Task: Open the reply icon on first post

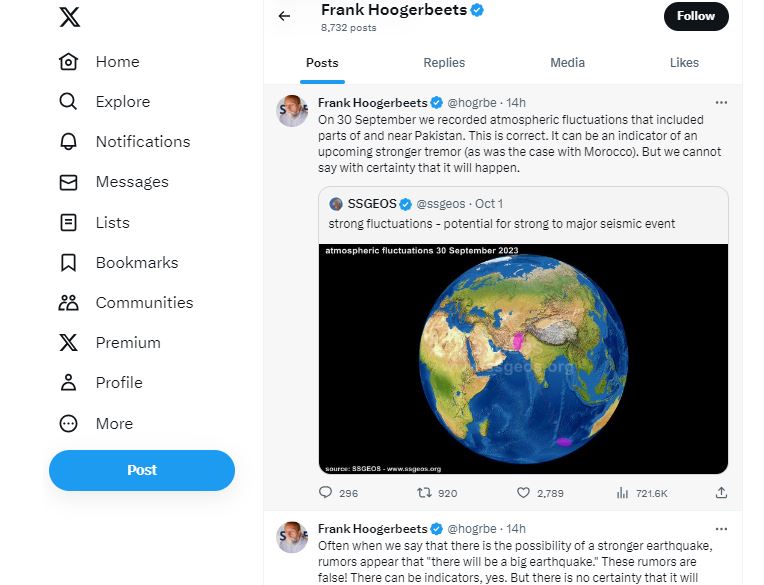Action: click(x=325, y=493)
